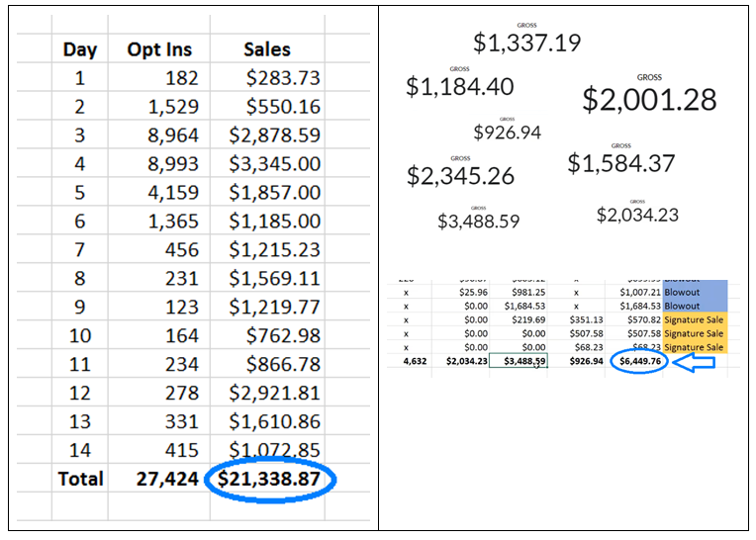The width and height of the screenshot is (756, 540).
Task: Click the 27,424 total opt ins cell
Action: tap(166, 480)
